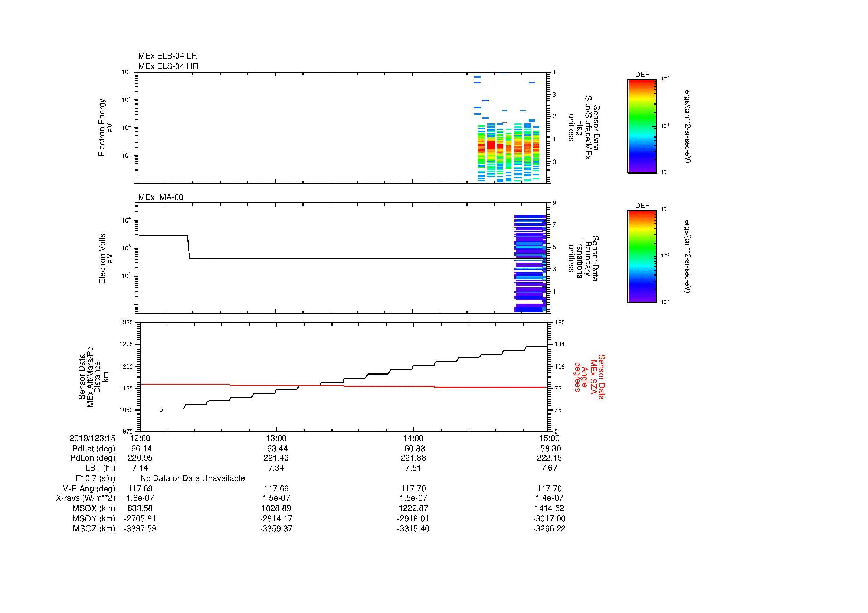
Task: Click the X-rays value '1.6e-07'
Action: point(140,498)
